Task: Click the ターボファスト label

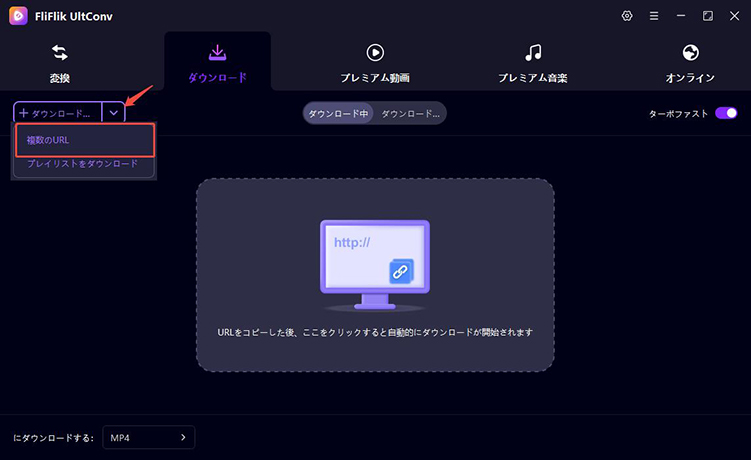Action: point(678,114)
